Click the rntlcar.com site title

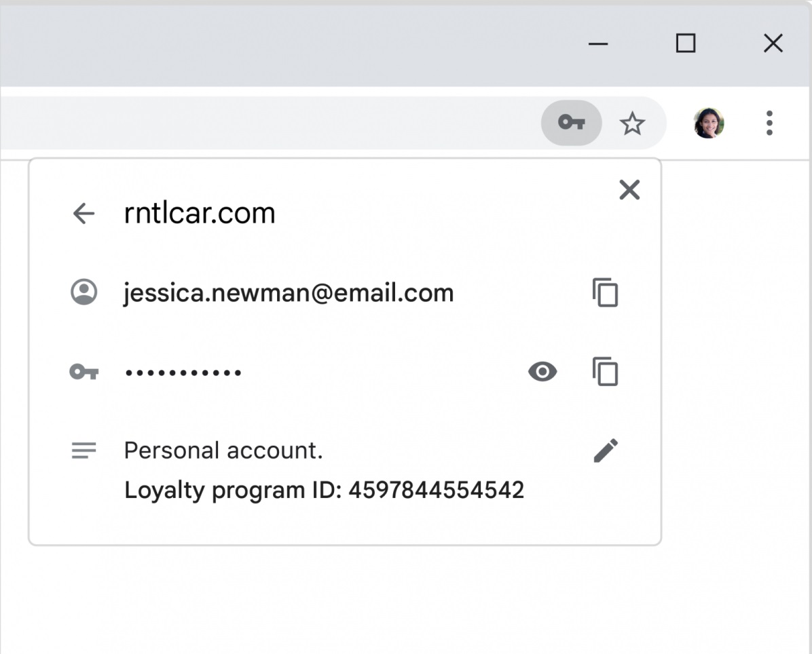coord(200,214)
